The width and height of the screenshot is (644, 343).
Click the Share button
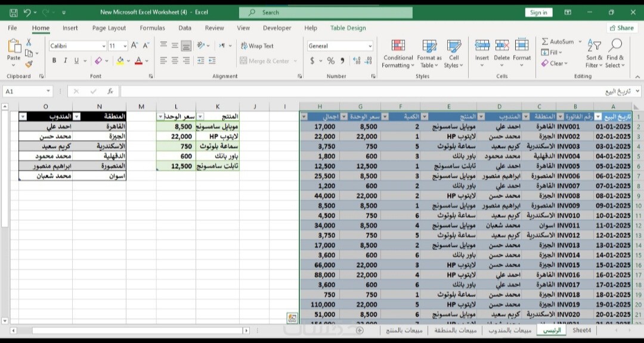(622, 28)
